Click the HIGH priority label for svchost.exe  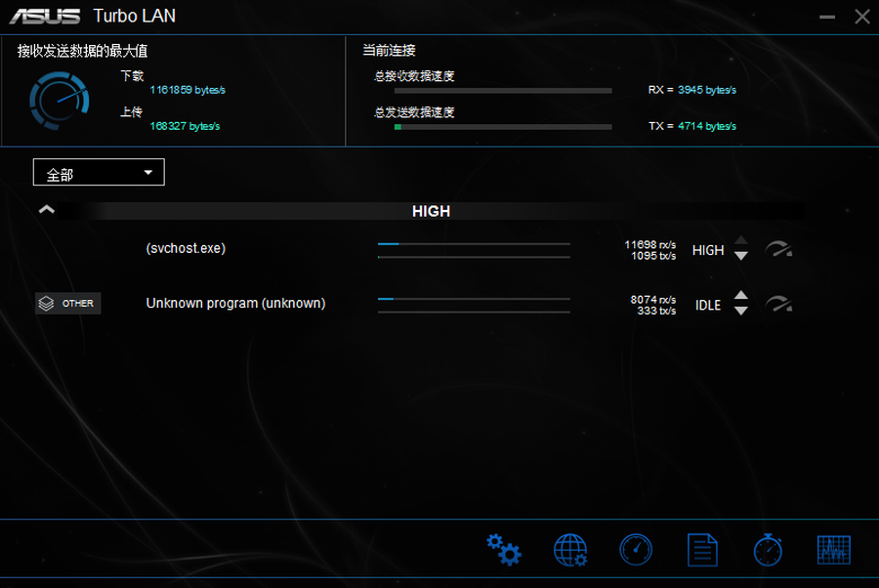[708, 250]
